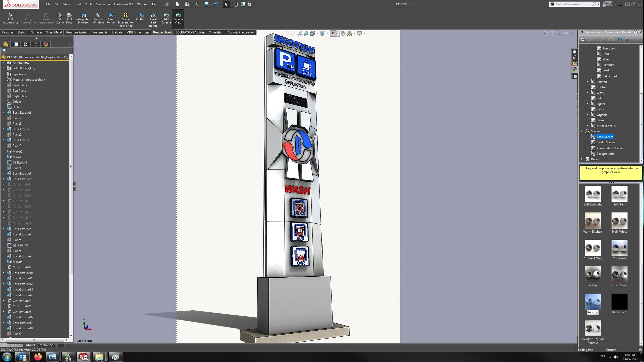Collapse the Scenes node in the task pane
The image size is (644, 362).
click(x=582, y=131)
